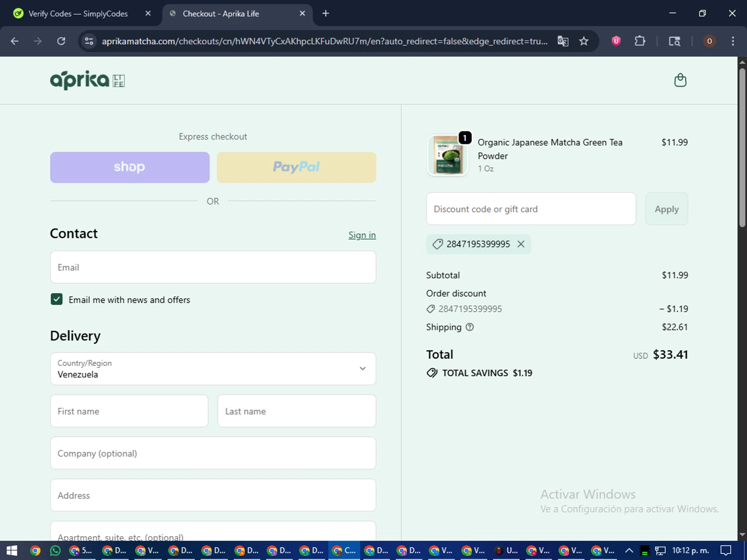Screen dimensions: 747x560
Task: Click the Organic Japanese Matcha Green Tea Powder title
Action: click(550, 149)
